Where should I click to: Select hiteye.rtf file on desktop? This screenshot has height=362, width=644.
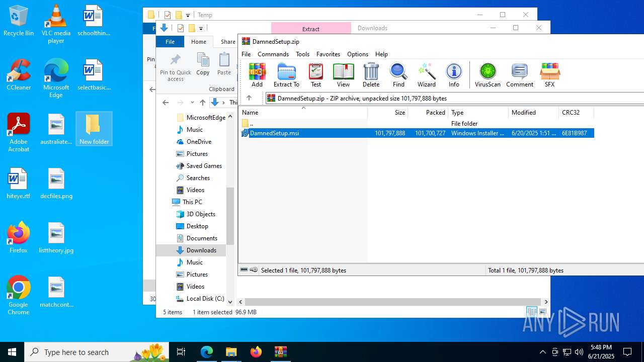[x=19, y=184]
